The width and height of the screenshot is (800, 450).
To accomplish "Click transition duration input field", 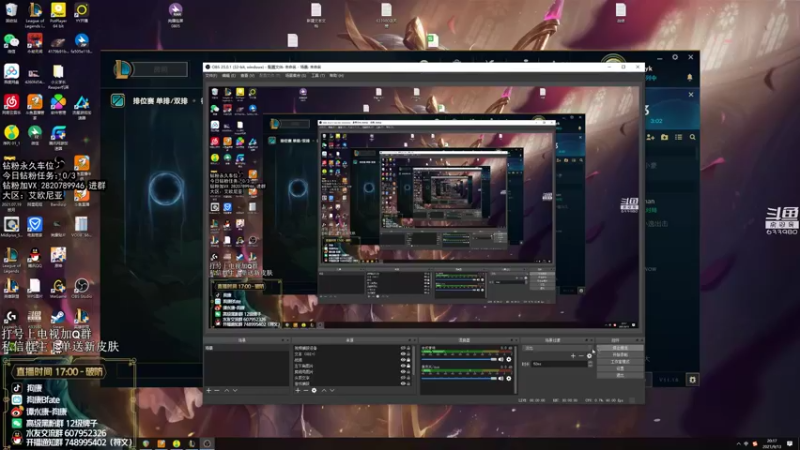I will tap(560, 364).
